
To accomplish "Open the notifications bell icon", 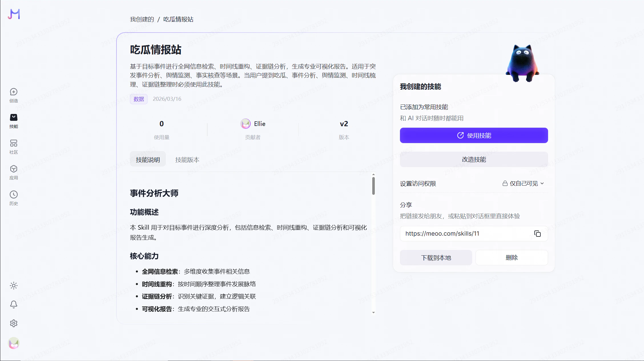I will pos(14,304).
